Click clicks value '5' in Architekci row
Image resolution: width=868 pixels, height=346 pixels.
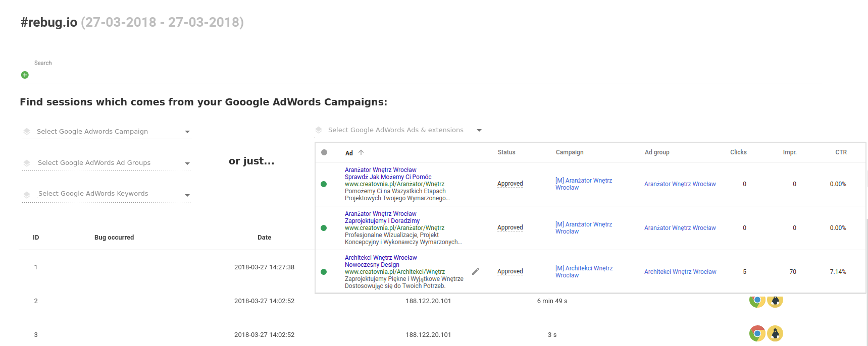[744, 272]
